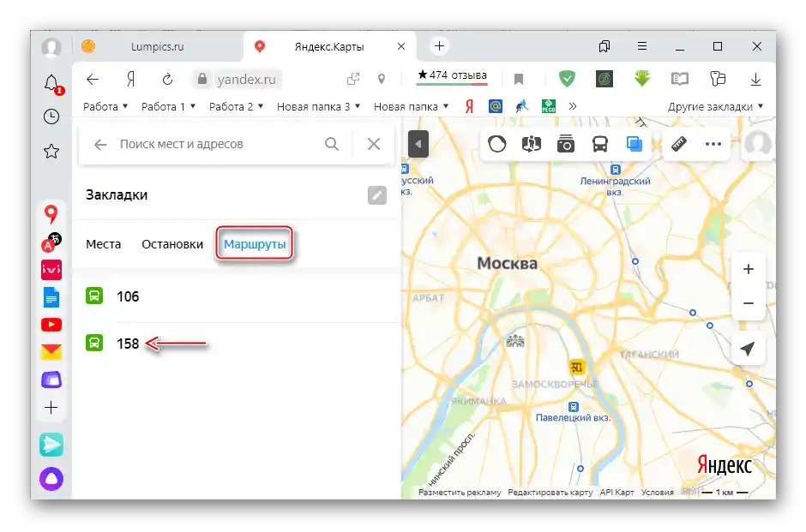Click Редактировать карту link
The image size is (806, 532).
550,493
